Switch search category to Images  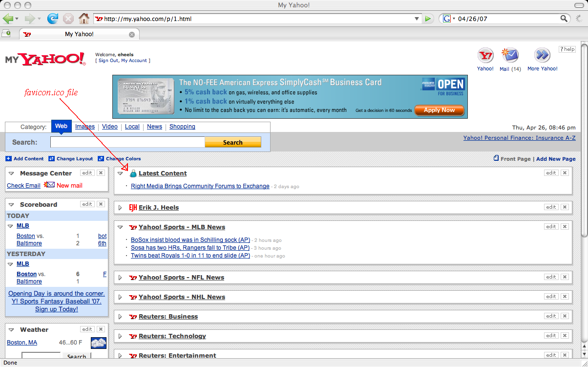point(85,127)
